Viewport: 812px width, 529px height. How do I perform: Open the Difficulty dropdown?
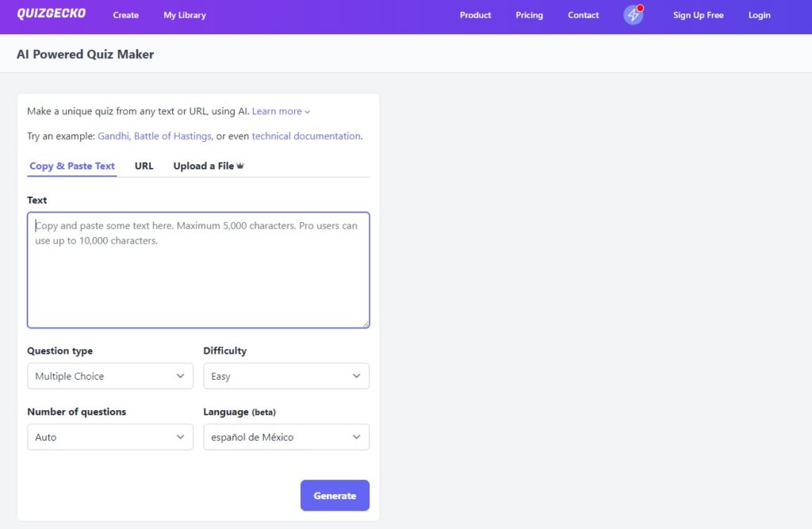tap(285, 376)
